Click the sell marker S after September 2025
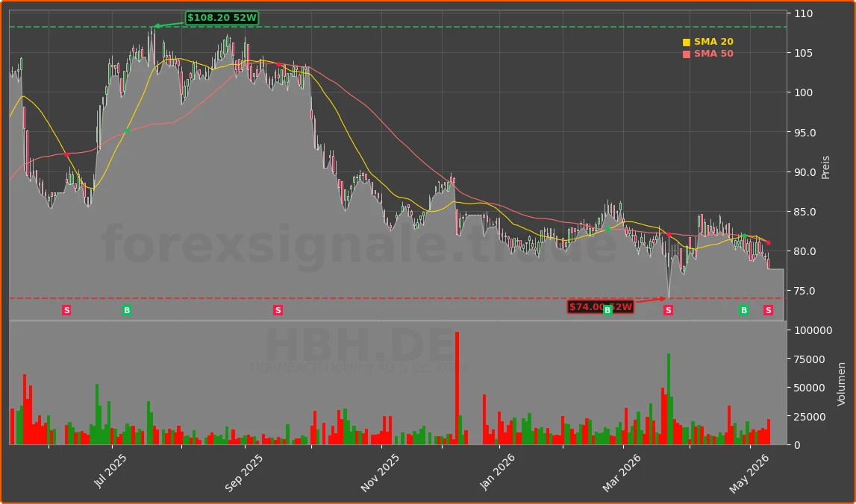Image resolution: width=856 pixels, height=504 pixels. 278,310
